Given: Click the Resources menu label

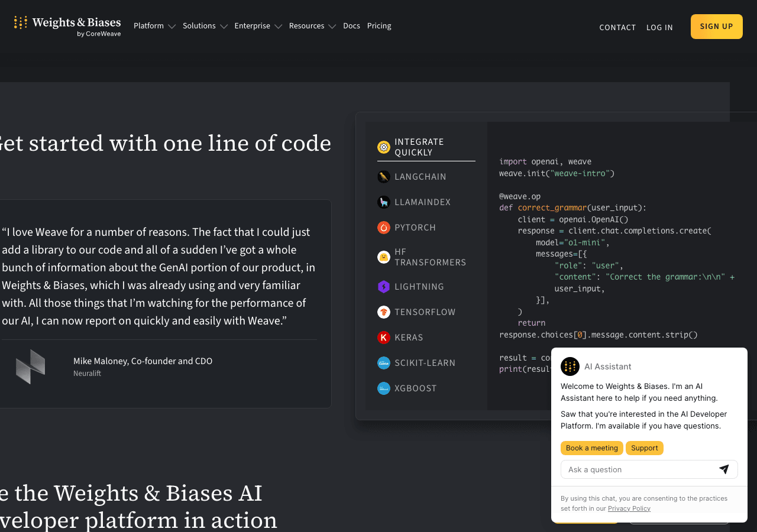Looking at the screenshot, I should point(307,26).
